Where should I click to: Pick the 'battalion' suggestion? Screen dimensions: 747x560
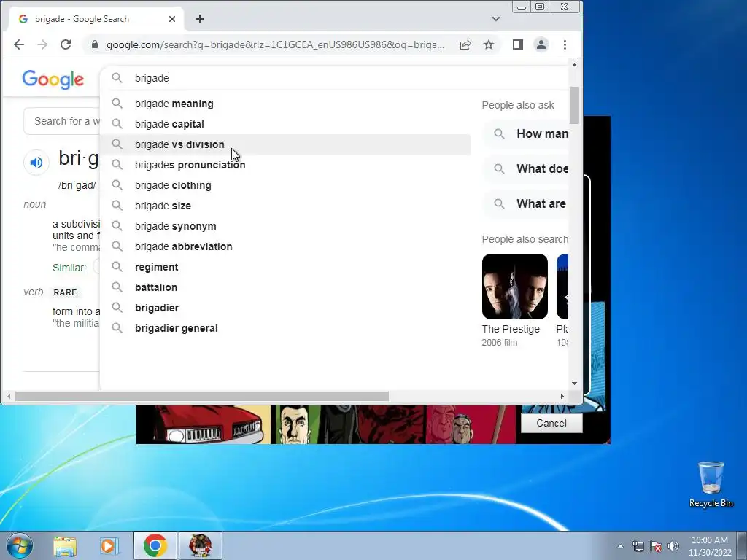point(285,287)
